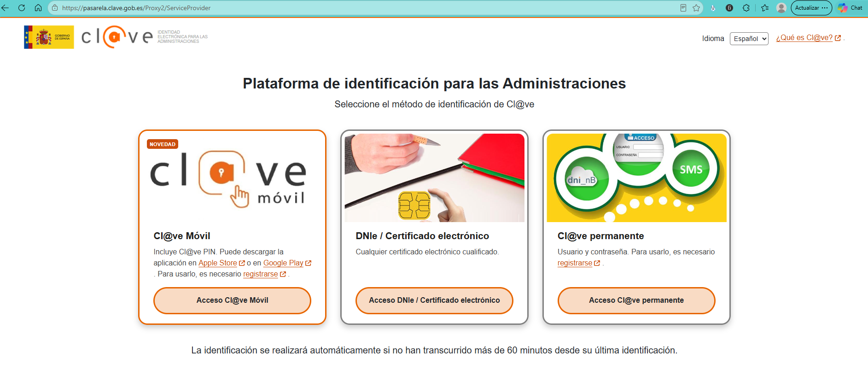Screen dimensions: 868x382
Task: Click the 'Seleccione el método de identificación' subtitle
Action: pos(434,105)
